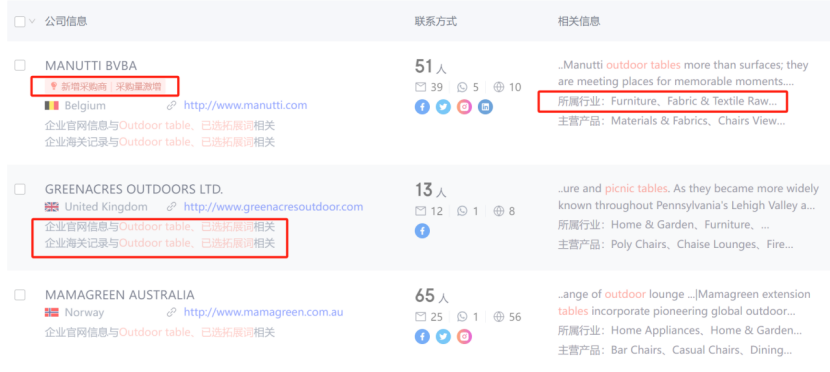This screenshot has height=372, width=830.
Task: Click WhatsApp icon for GREENACRES OUTDOORS
Action: 462,211
